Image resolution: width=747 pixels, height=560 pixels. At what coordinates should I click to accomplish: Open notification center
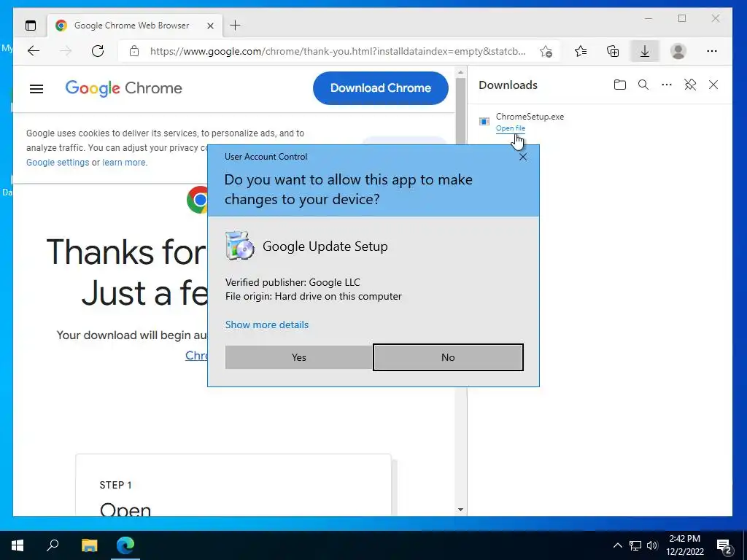pyautogui.click(x=724, y=546)
